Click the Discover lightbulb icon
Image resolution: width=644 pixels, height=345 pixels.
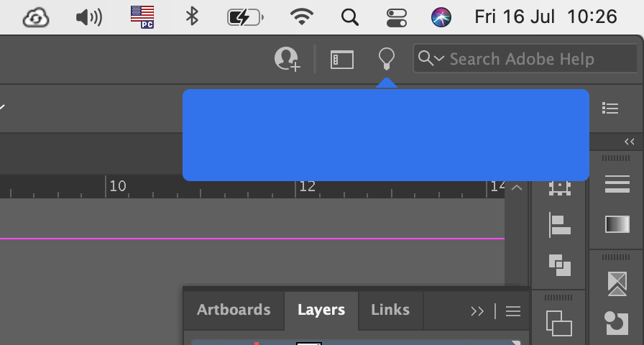coord(387,59)
